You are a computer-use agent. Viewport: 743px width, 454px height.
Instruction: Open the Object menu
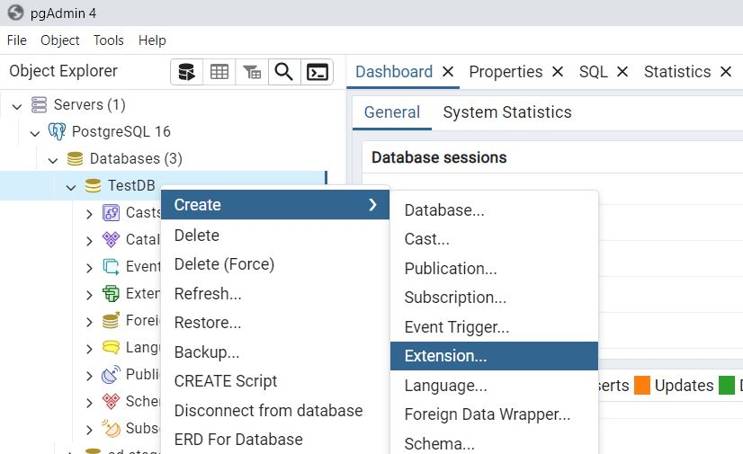click(x=60, y=40)
